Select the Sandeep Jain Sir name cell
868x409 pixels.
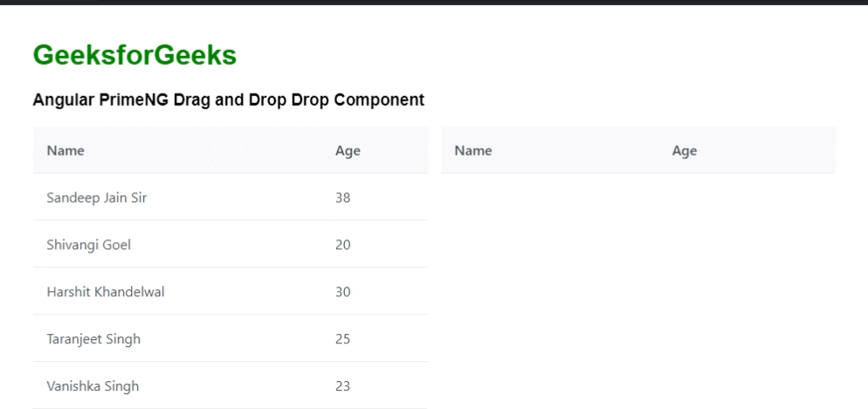tap(97, 198)
